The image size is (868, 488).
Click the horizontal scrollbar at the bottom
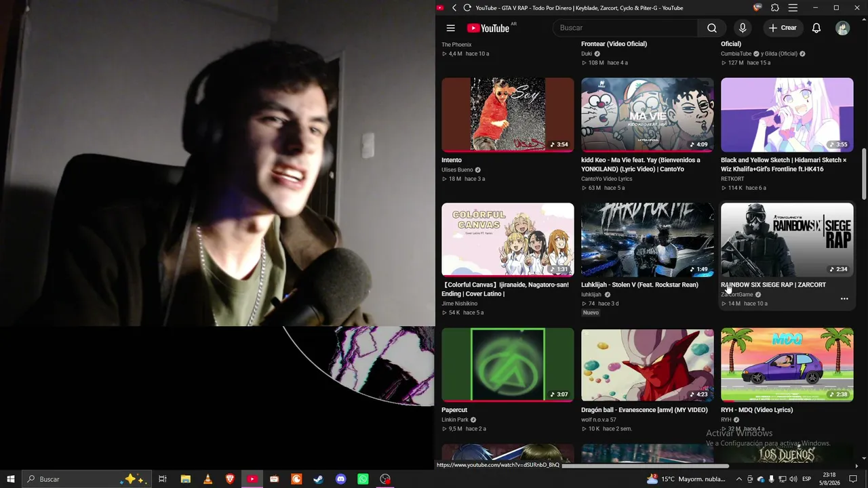pos(646,466)
